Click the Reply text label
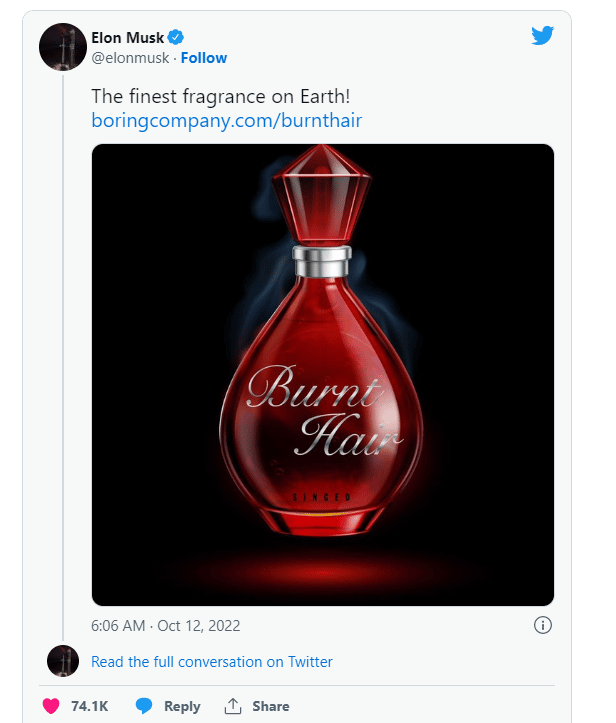 [182, 706]
